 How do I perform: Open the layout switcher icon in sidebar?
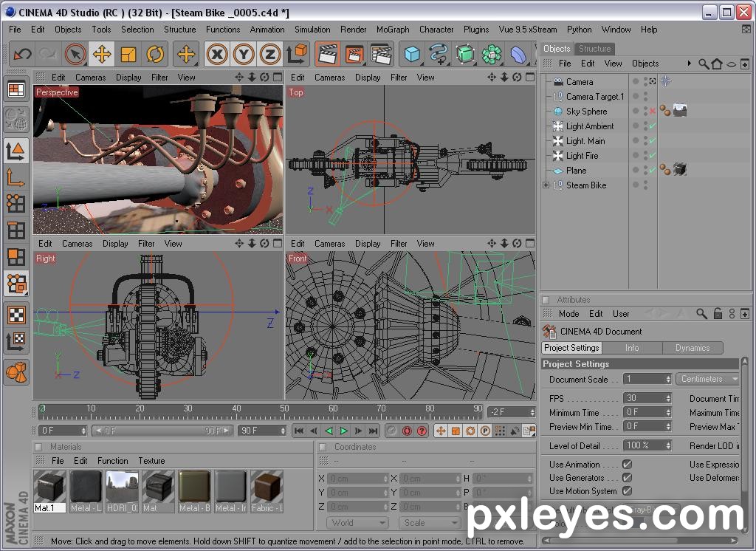[x=16, y=90]
